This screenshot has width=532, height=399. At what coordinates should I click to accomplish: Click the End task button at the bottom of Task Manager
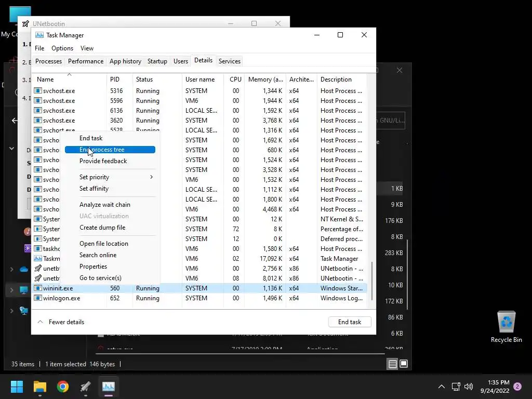350,322
